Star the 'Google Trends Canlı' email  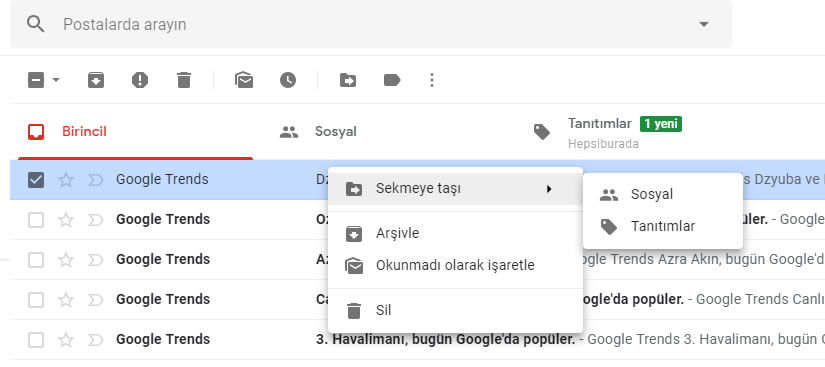coord(66,300)
